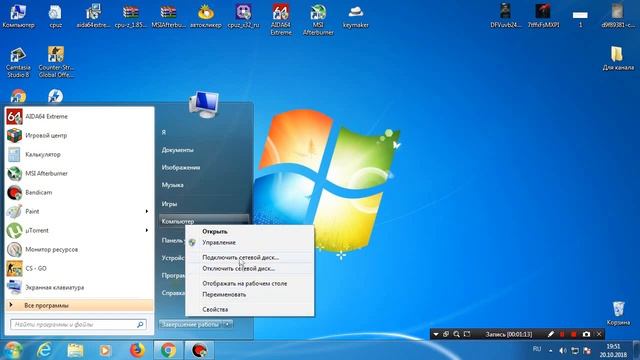Launch Bandicam from Start menu list
This screenshot has height=360, width=640.
80,193
